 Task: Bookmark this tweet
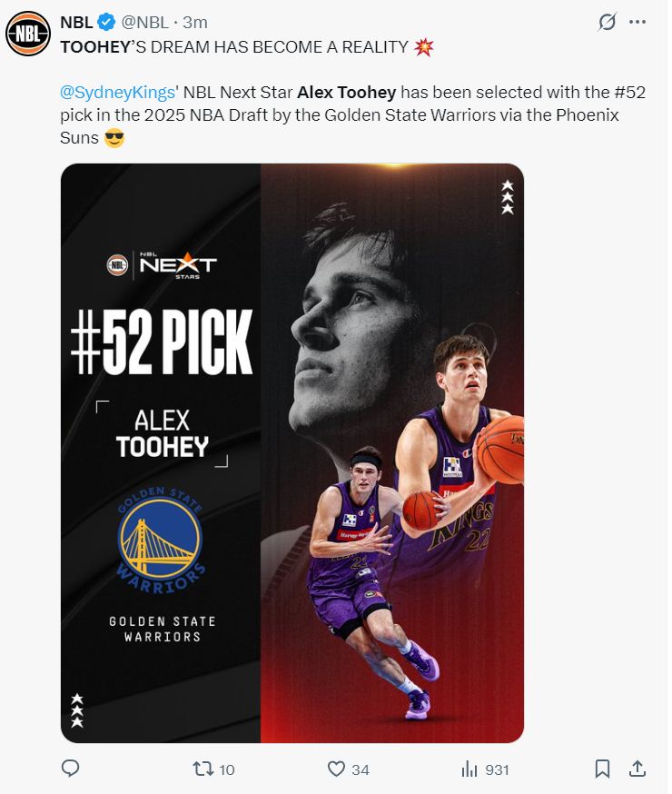coord(602,769)
